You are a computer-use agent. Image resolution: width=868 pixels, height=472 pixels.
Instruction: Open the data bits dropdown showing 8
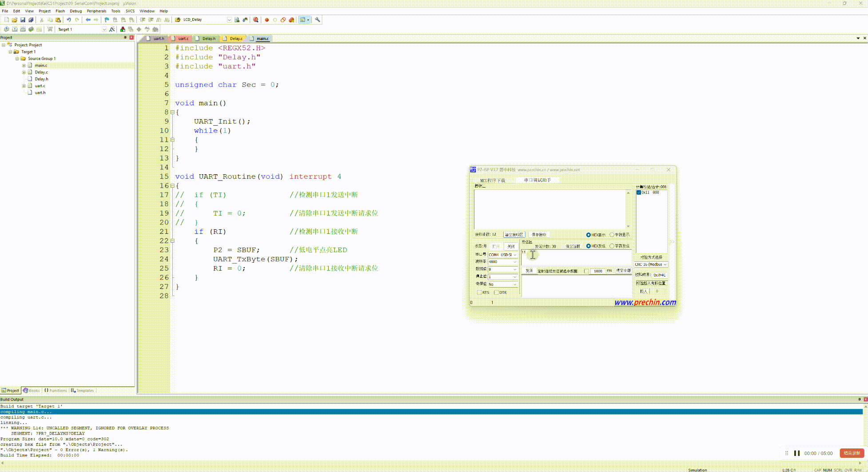pos(502,269)
